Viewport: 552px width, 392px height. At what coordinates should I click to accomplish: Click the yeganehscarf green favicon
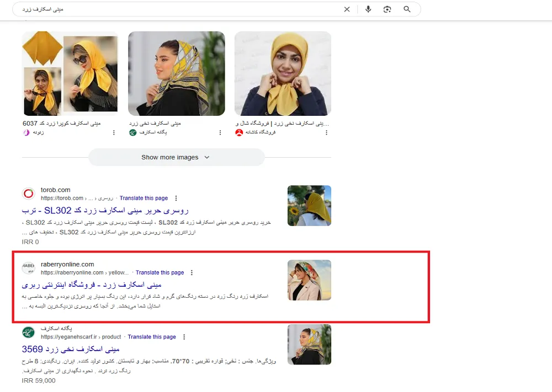(29, 332)
